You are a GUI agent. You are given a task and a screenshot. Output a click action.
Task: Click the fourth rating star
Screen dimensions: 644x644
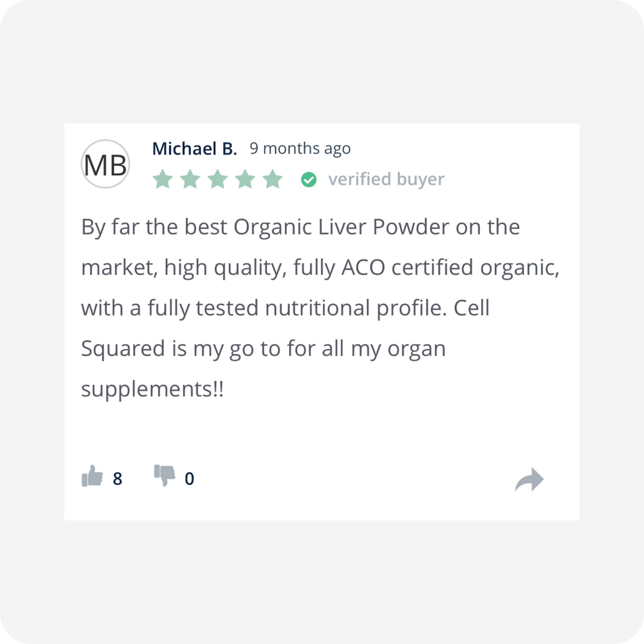(245, 179)
